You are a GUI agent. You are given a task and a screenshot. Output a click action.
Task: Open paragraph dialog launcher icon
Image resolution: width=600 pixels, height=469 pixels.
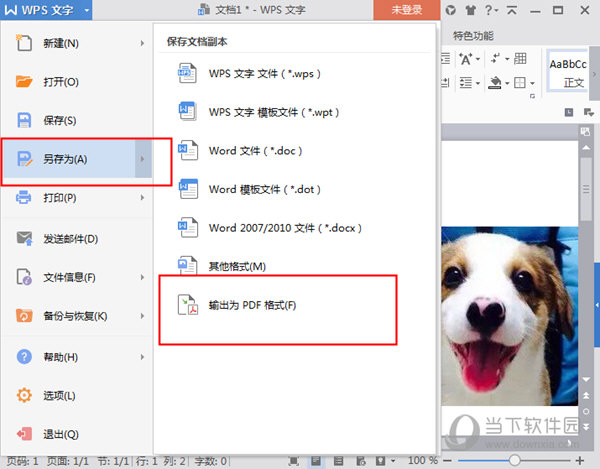pos(532,96)
